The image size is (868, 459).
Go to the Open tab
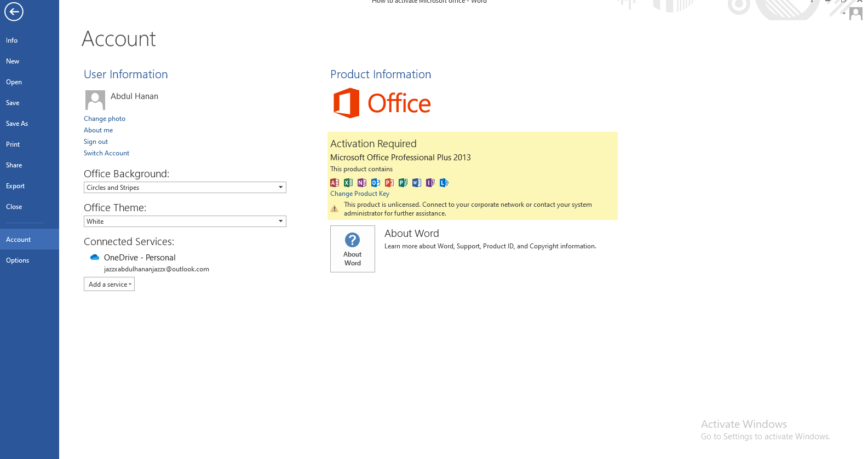click(30, 82)
